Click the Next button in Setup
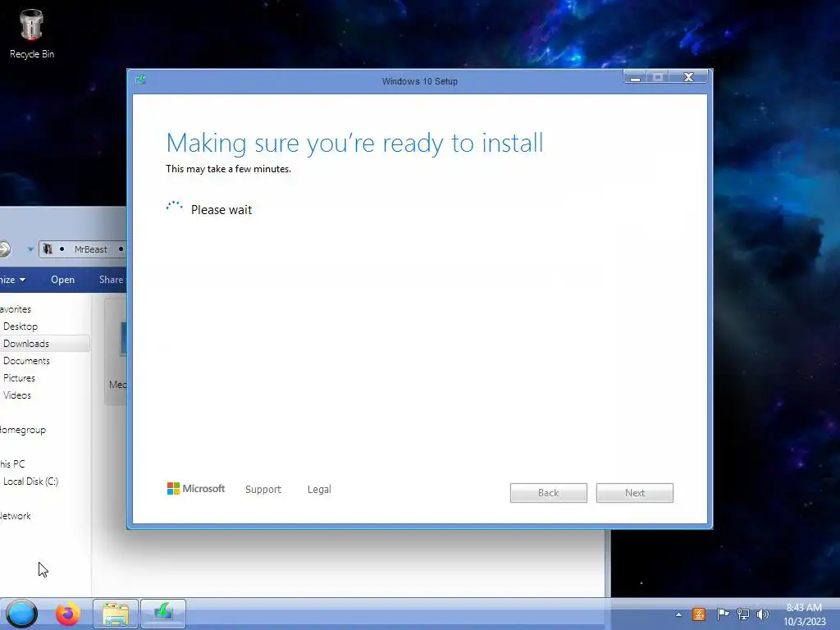The height and width of the screenshot is (630, 840). coord(635,493)
